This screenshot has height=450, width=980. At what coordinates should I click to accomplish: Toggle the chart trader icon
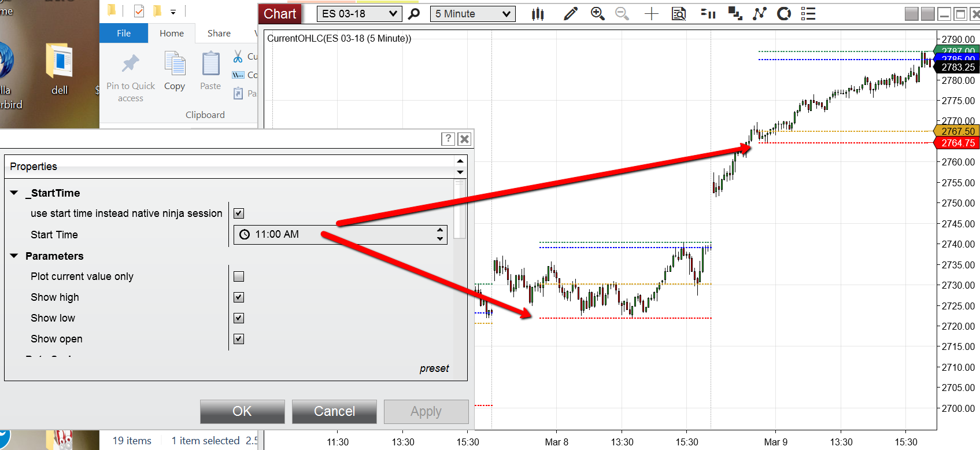point(708,14)
